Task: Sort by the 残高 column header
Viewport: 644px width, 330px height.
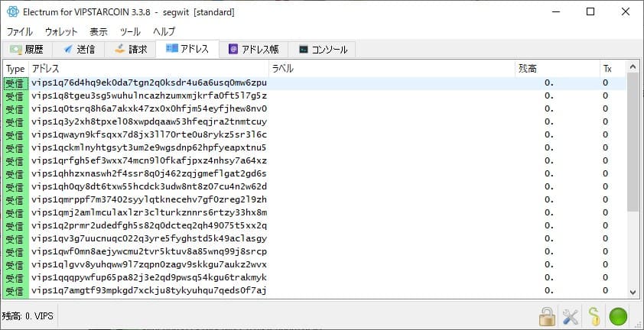Action: coord(558,69)
